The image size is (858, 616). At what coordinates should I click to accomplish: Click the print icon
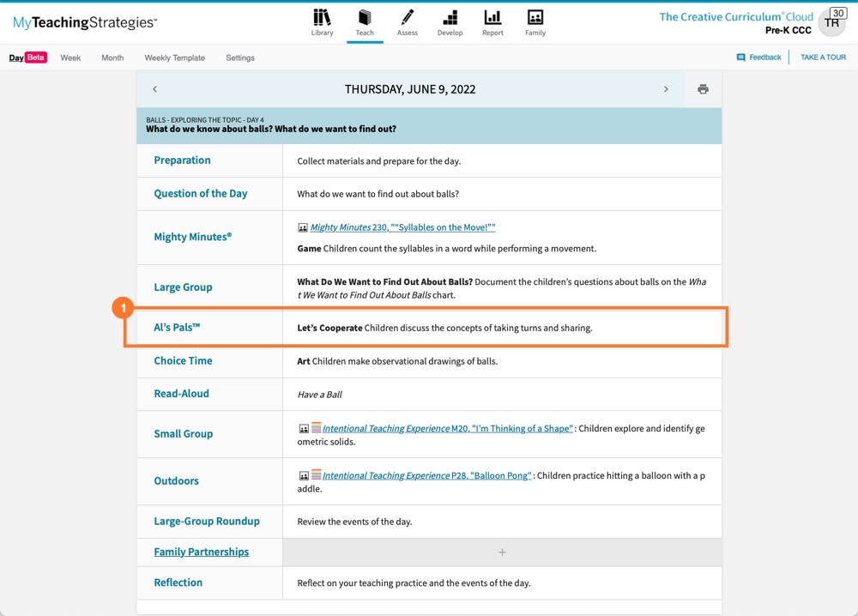[x=703, y=89]
